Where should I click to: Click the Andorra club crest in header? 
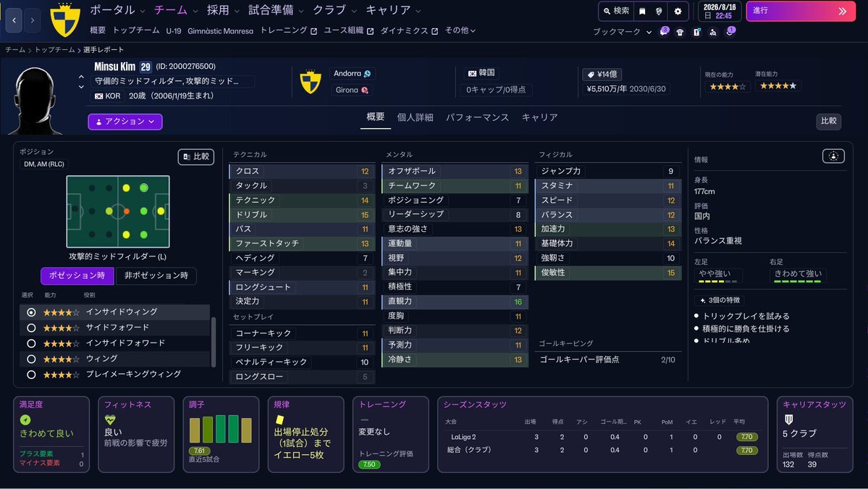(311, 82)
